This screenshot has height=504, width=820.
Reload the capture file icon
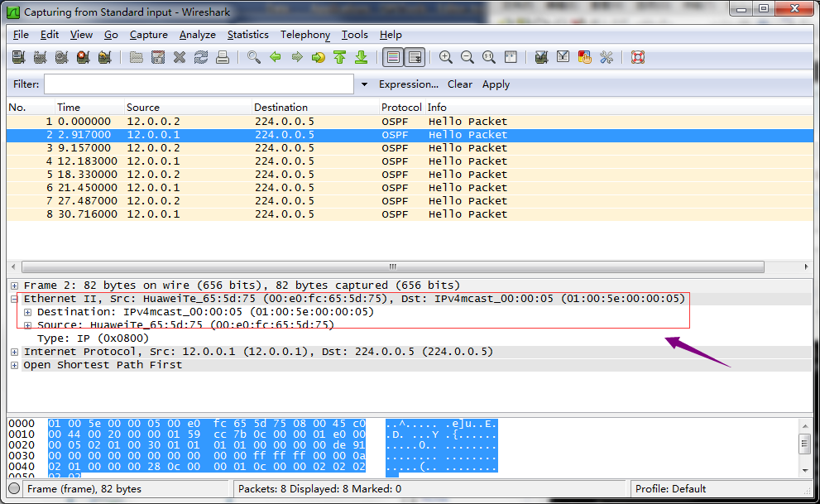click(x=201, y=57)
